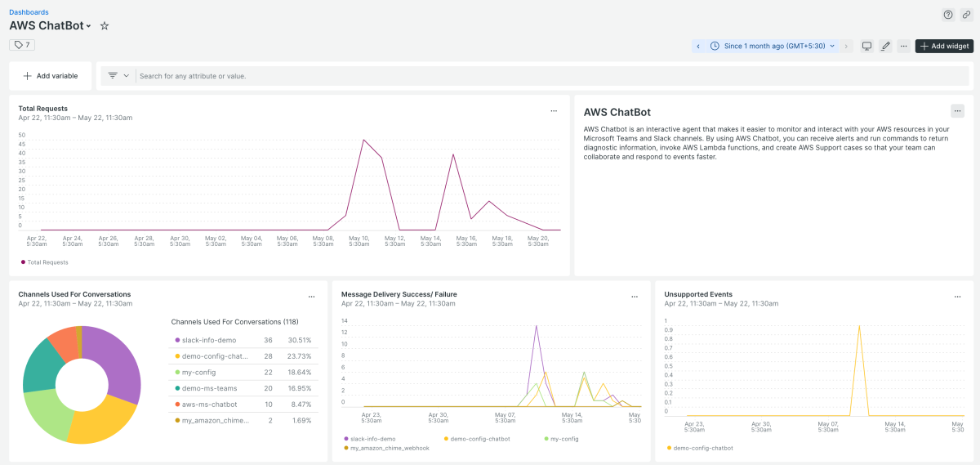Go to previous time range with left arrow
This screenshot has width=980, height=465.
(698, 47)
